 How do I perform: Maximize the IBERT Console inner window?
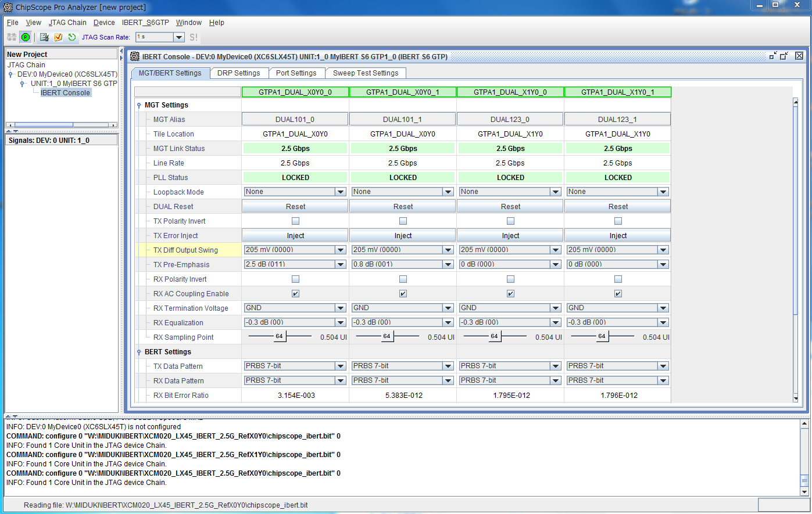point(784,56)
